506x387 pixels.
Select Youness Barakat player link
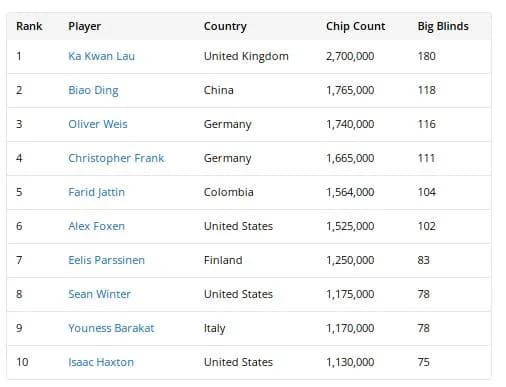[x=111, y=328]
